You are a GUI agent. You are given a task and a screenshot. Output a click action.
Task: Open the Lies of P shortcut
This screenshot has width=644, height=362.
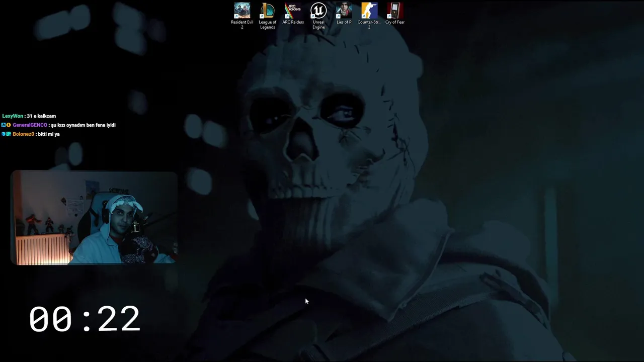point(344,14)
